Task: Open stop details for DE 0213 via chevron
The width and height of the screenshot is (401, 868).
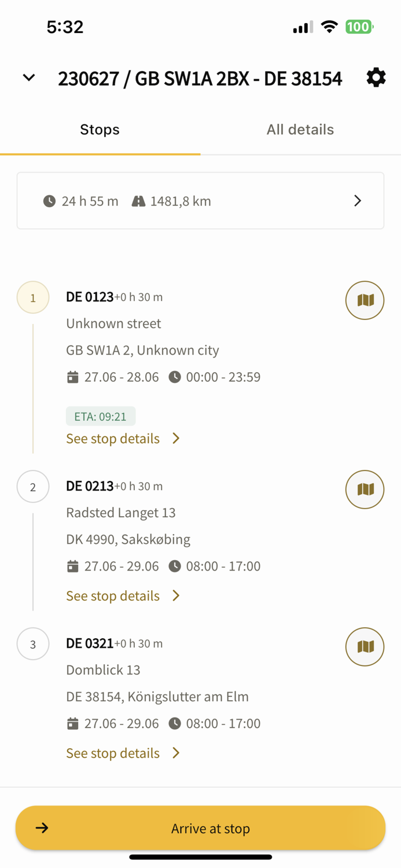Action: click(x=175, y=595)
